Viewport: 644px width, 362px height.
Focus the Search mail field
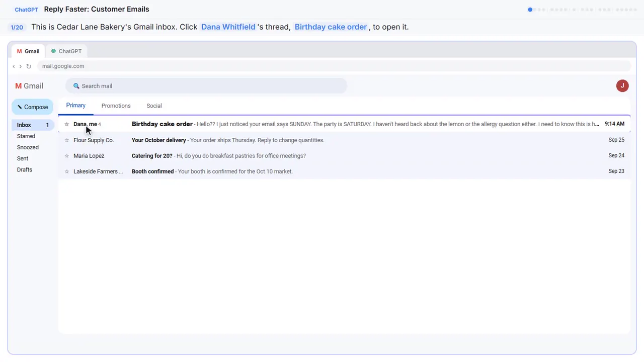pyautogui.click(x=206, y=86)
